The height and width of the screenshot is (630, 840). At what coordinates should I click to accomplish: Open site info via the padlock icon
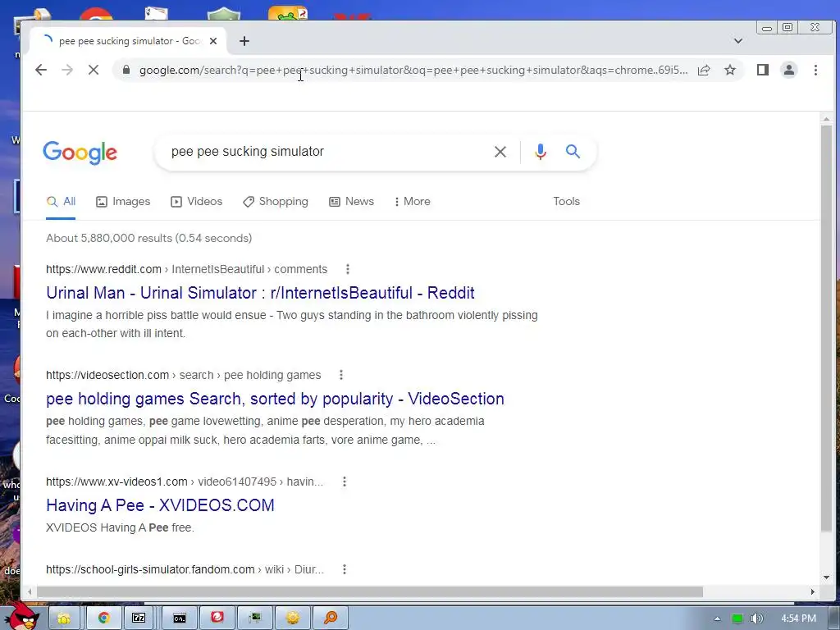(x=126, y=71)
